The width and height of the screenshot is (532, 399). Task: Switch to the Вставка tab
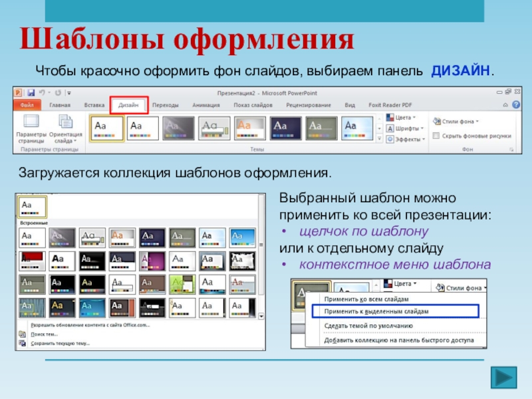click(94, 105)
